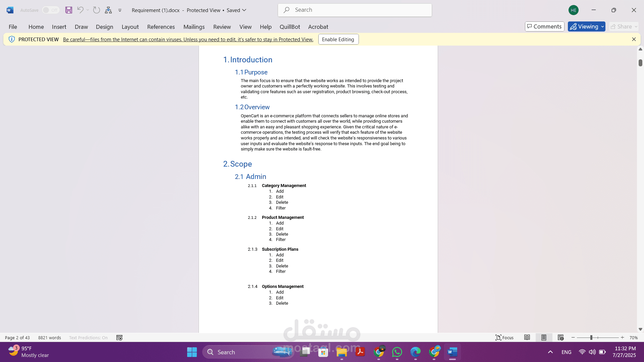Toggle Text Predictions in the status bar
Screen dimensions: 644x362
[x=88, y=338]
